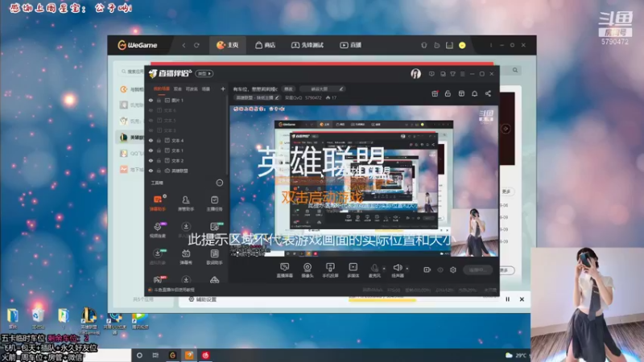Toggle visibility of 文本 4 layer
The width and height of the screenshot is (644, 362).
click(151, 140)
